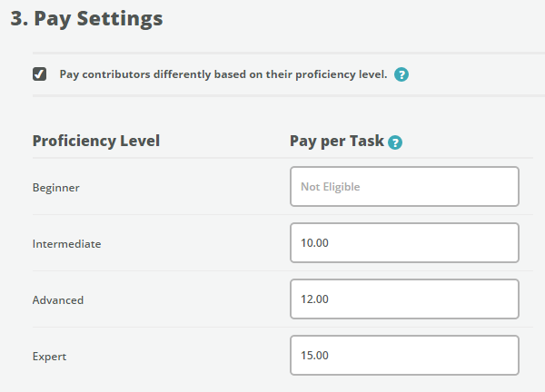Click the Advanced pay field showing 12.00
545x392 pixels.
404,299
